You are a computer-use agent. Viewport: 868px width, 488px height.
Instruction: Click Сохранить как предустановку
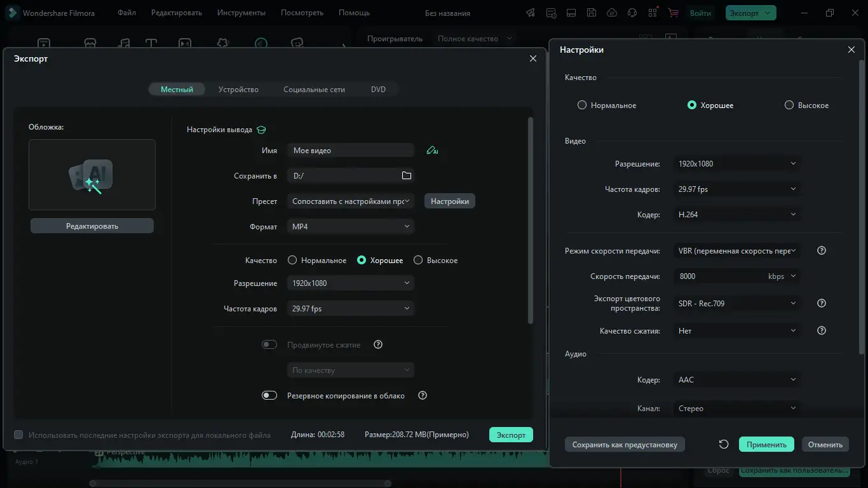coord(625,444)
